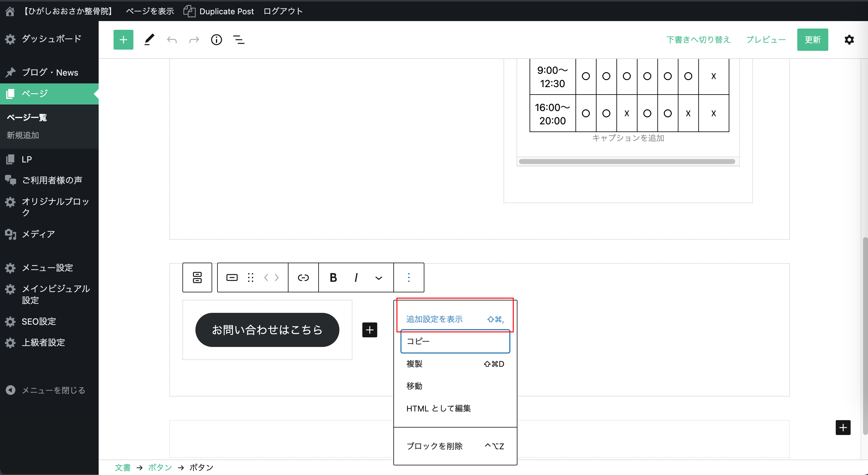
Task: Click the 更新 update button
Action: pyautogui.click(x=812, y=40)
